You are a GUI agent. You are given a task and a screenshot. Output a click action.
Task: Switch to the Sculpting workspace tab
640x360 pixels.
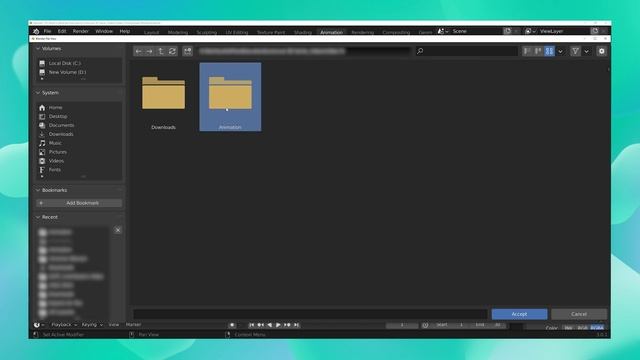(x=207, y=32)
